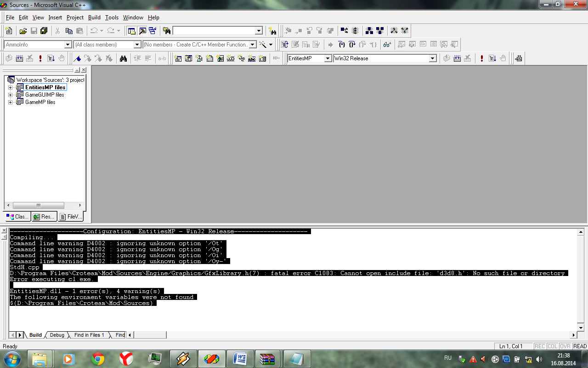The image size is (588, 368).
Task: Click the Build icon next to Win32 Release
Action: click(x=457, y=58)
